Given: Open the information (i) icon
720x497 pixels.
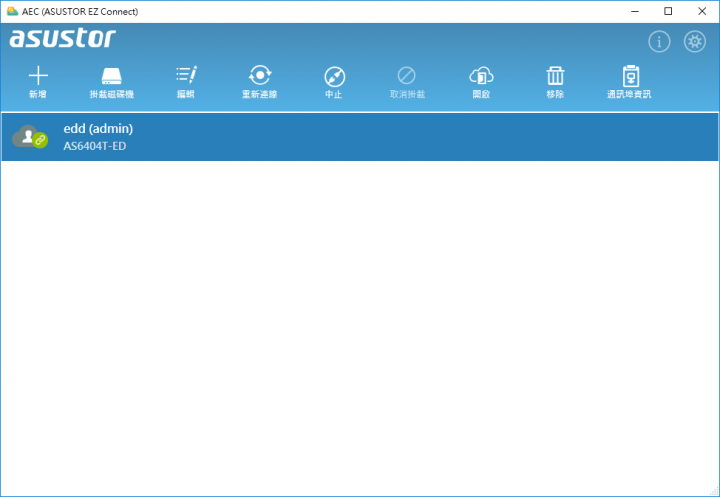Looking at the screenshot, I should pyautogui.click(x=659, y=42).
